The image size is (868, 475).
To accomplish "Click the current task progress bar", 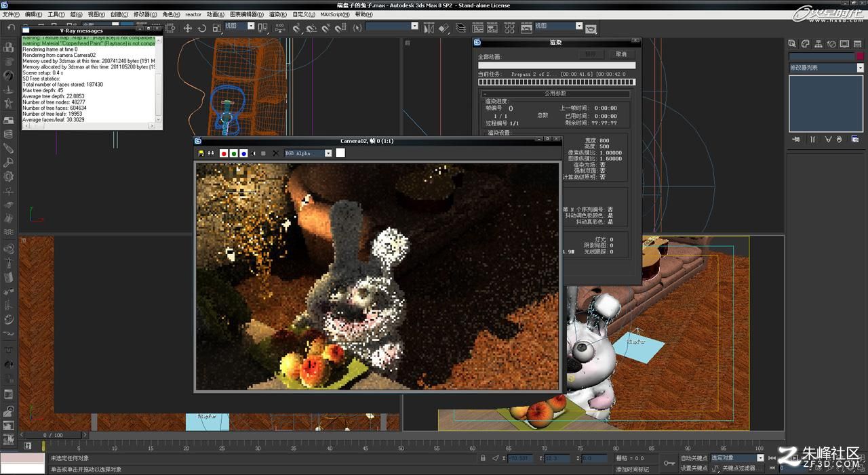I will click(x=557, y=82).
